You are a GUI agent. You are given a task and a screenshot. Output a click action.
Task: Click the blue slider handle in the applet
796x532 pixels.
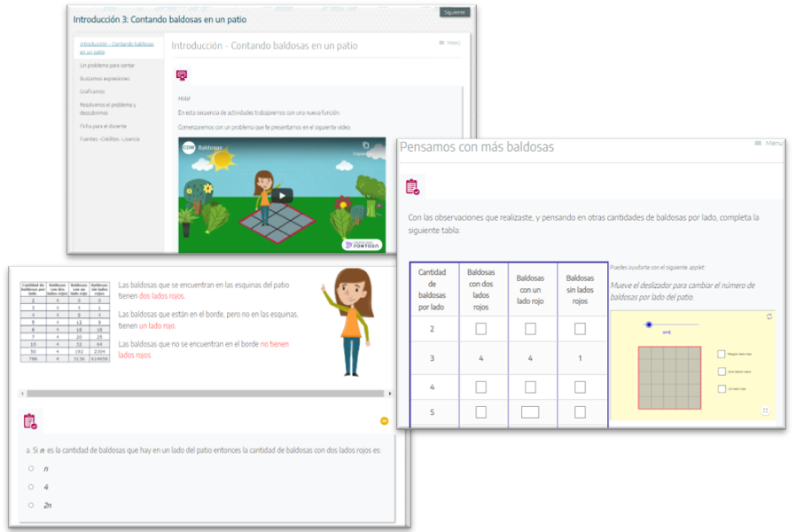(648, 325)
